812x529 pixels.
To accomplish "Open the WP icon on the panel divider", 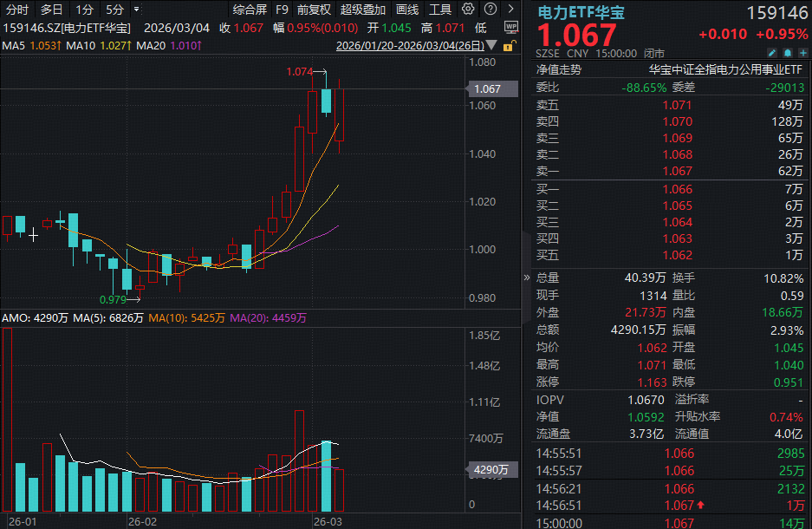I will (x=511, y=28).
